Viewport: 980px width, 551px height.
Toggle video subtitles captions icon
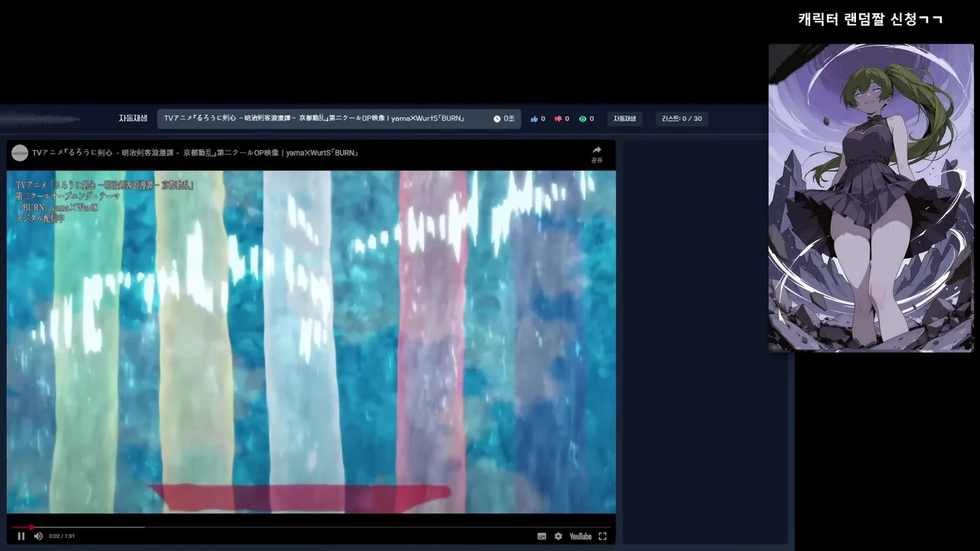coord(542,536)
